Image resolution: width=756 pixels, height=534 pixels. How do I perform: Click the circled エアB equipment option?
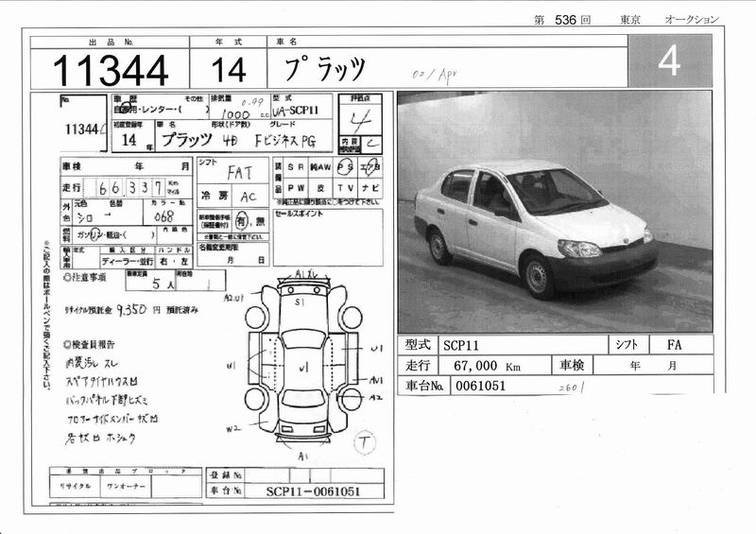(x=370, y=166)
